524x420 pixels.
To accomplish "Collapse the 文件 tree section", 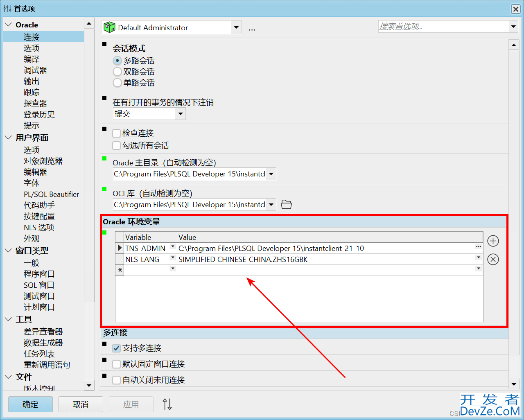I will [8, 377].
